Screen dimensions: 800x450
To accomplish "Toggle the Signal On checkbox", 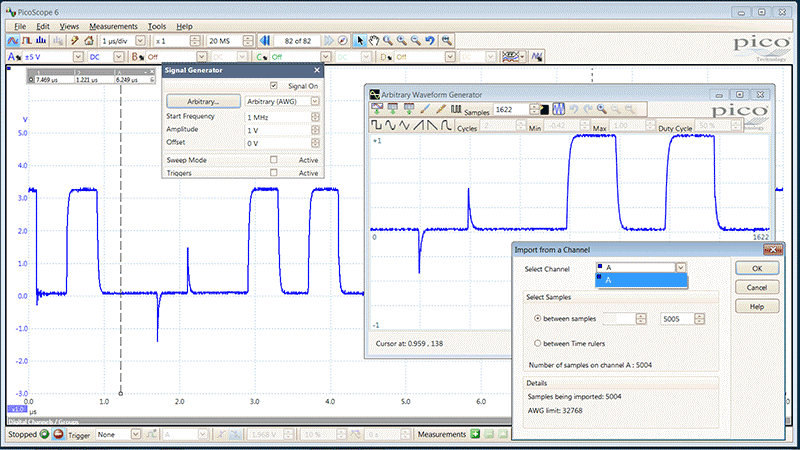I will 274,86.
